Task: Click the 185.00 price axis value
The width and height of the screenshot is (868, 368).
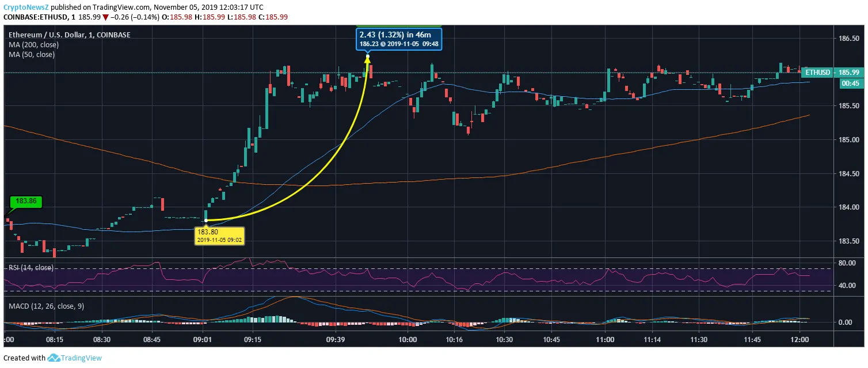Action: pyautogui.click(x=850, y=140)
